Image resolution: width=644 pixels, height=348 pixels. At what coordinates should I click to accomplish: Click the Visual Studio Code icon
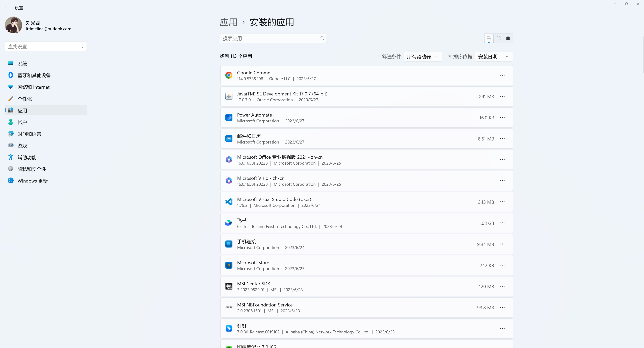[x=229, y=202]
